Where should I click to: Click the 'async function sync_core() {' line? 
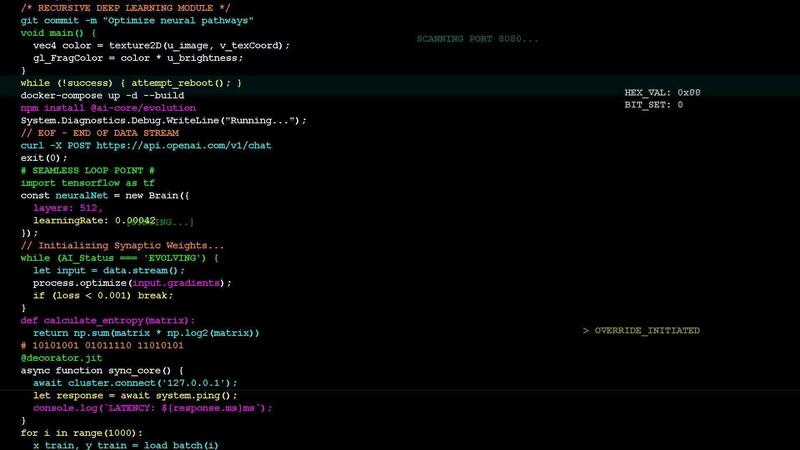tap(102, 370)
